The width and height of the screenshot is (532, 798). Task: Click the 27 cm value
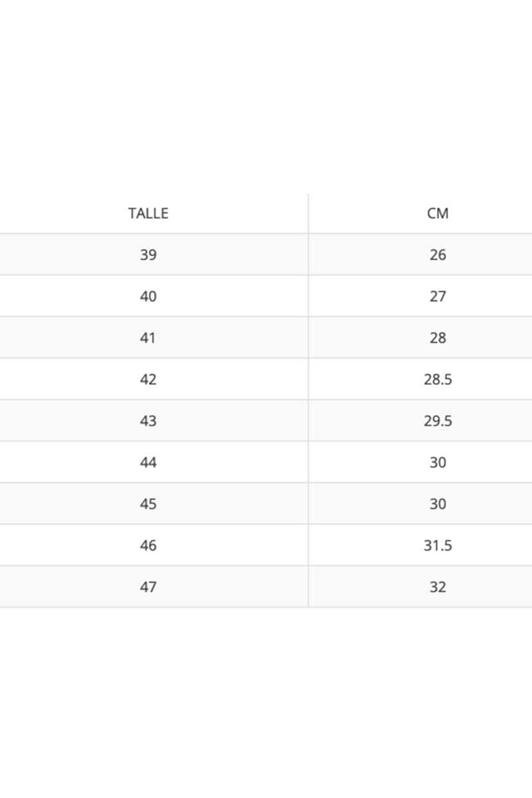(x=438, y=296)
